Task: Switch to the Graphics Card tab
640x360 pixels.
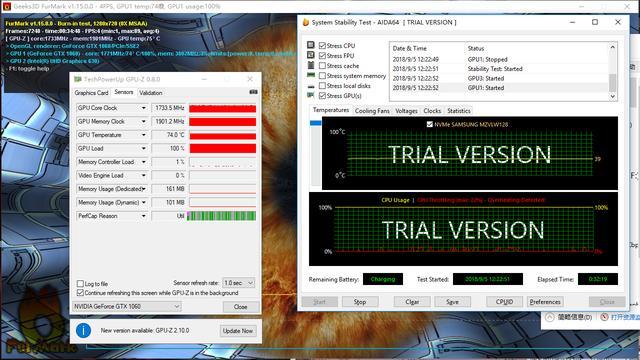Action: click(x=91, y=93)
